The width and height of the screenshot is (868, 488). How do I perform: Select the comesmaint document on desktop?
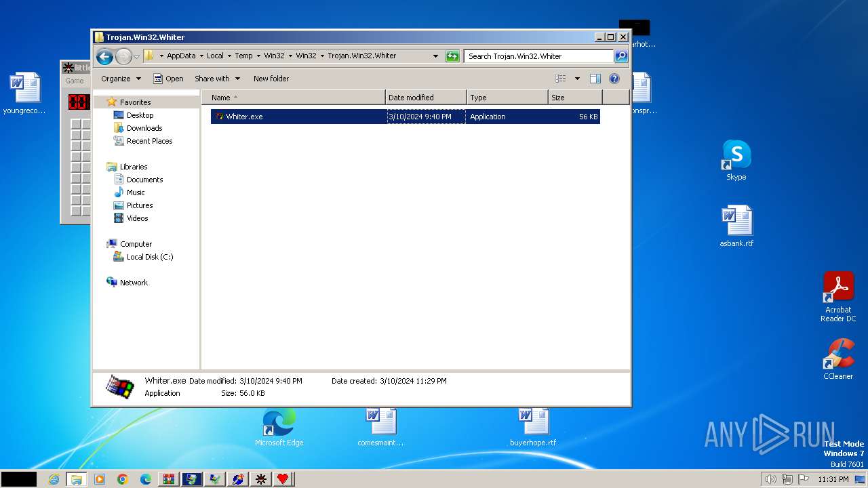(x=380, y=426)
